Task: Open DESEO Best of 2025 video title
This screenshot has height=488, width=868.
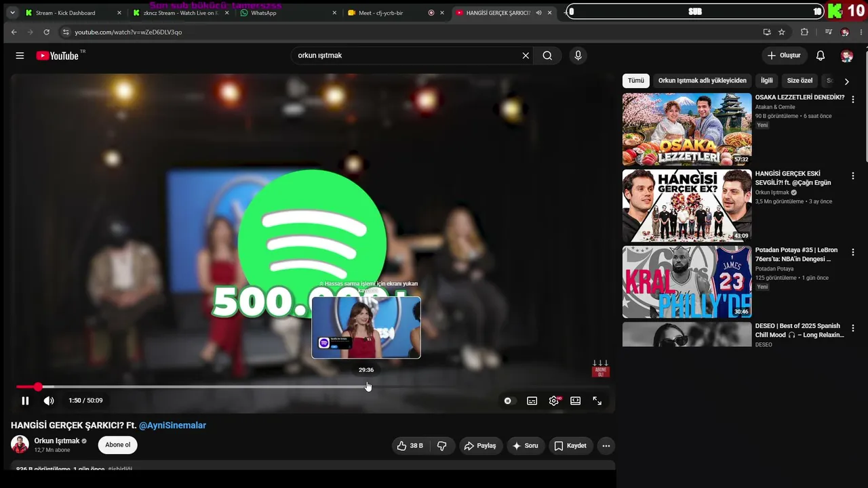Action: click(800, 331)
